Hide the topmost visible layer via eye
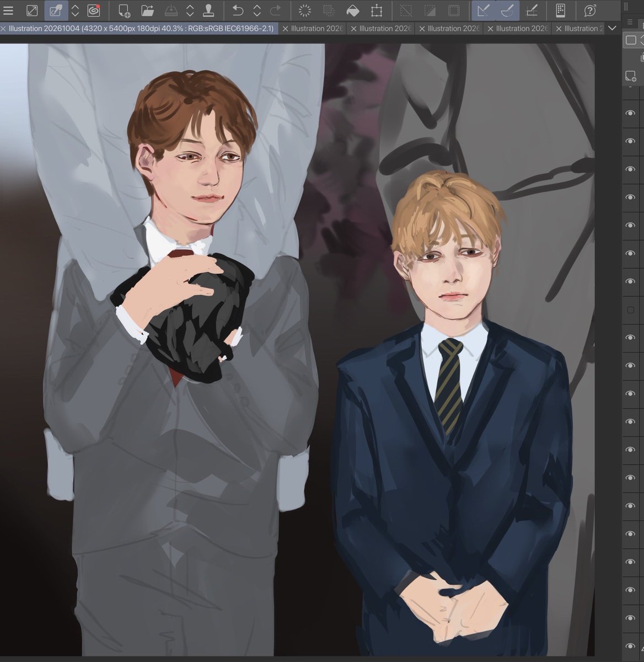This screenshot has width=644, height=662. tap(630, 113)
